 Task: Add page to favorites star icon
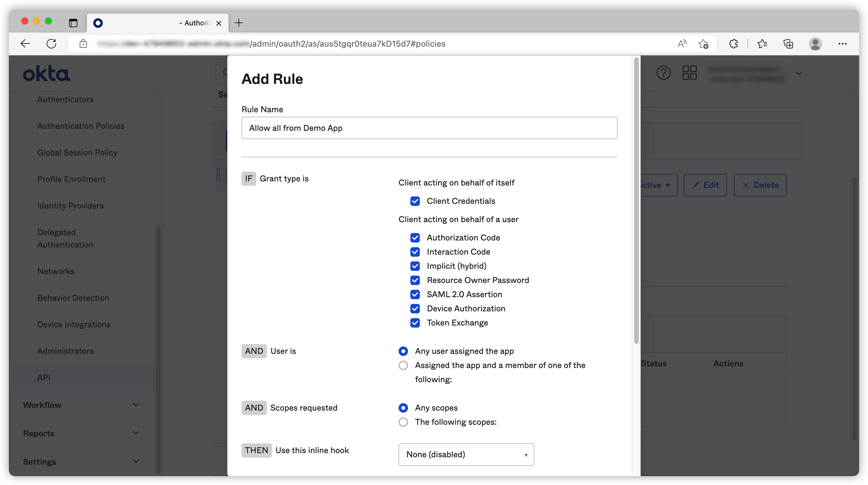(703, 44)
